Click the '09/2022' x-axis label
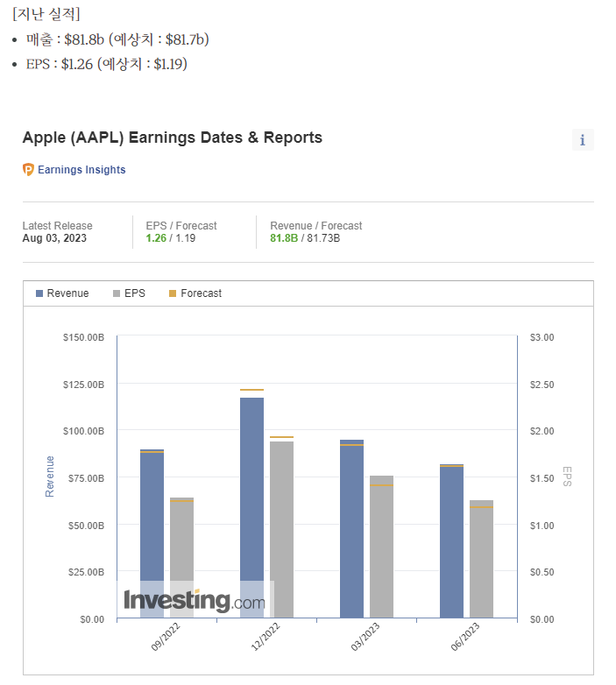 tap(166, 637)
